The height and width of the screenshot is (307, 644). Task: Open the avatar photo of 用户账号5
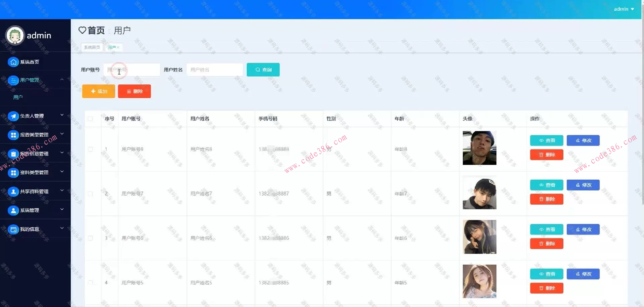coord(480,281)
